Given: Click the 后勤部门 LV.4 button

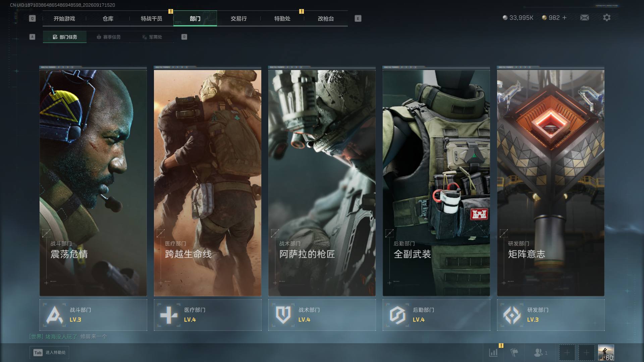Looking at the screenshot, I should [436, 315].
